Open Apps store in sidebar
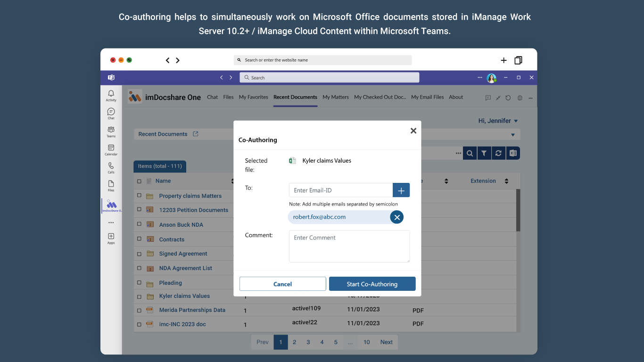This screenshot has height=362, width=644. 111,238
